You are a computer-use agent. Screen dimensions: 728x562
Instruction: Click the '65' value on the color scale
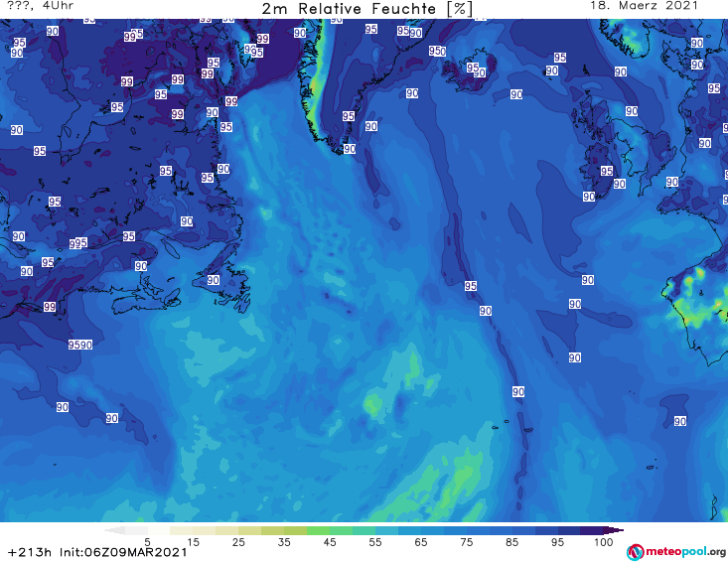tap(421, 542)
